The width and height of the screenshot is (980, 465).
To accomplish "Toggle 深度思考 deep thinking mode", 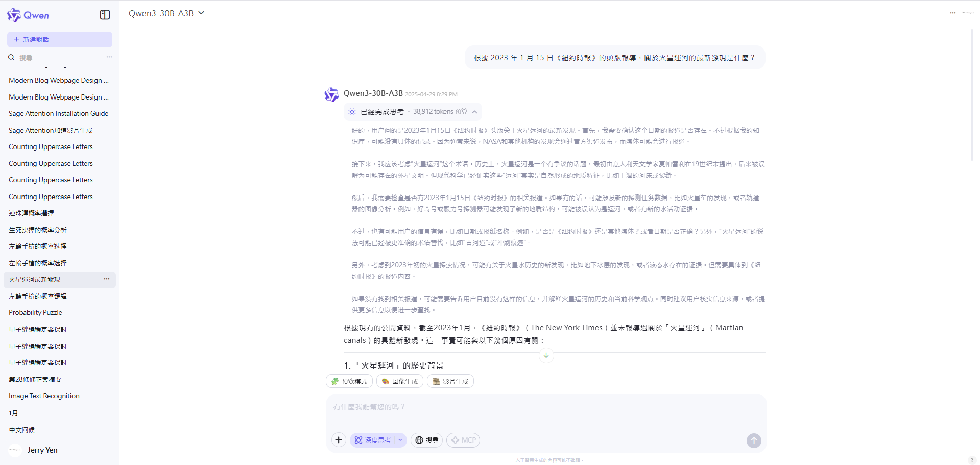I will click(x=373, y=440).
